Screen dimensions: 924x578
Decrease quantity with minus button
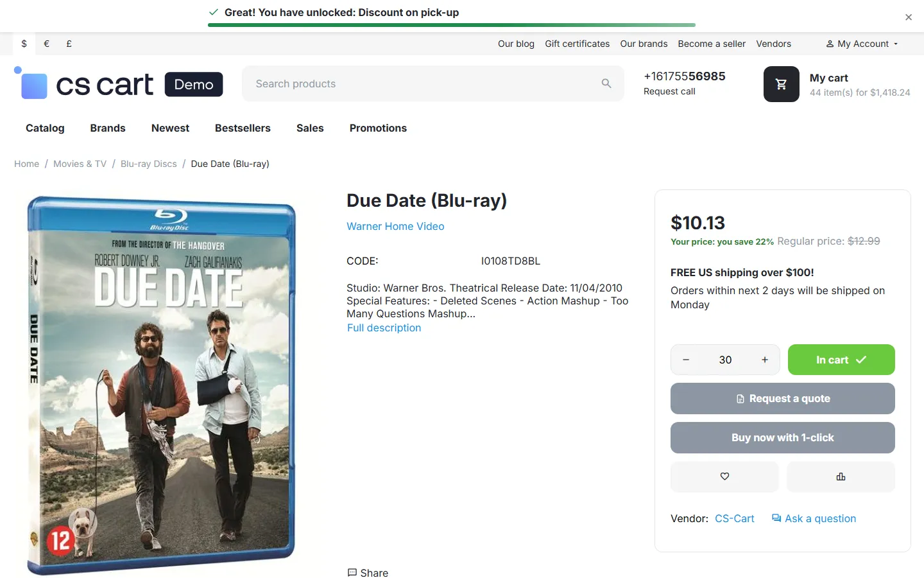(686, 360)
